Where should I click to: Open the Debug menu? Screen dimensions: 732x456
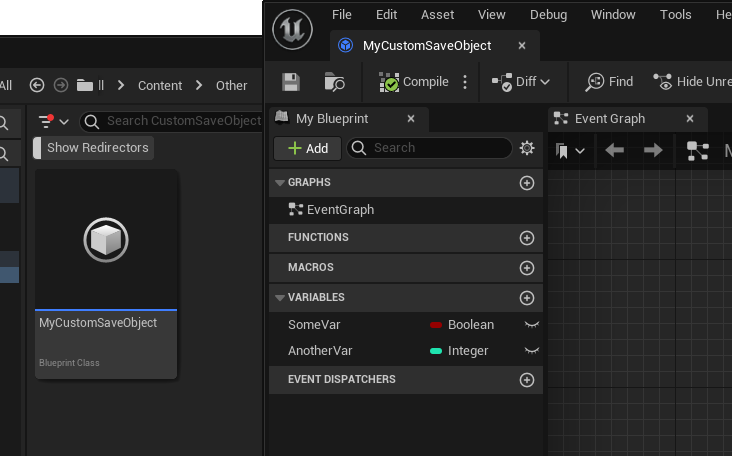tap(548, 15)
